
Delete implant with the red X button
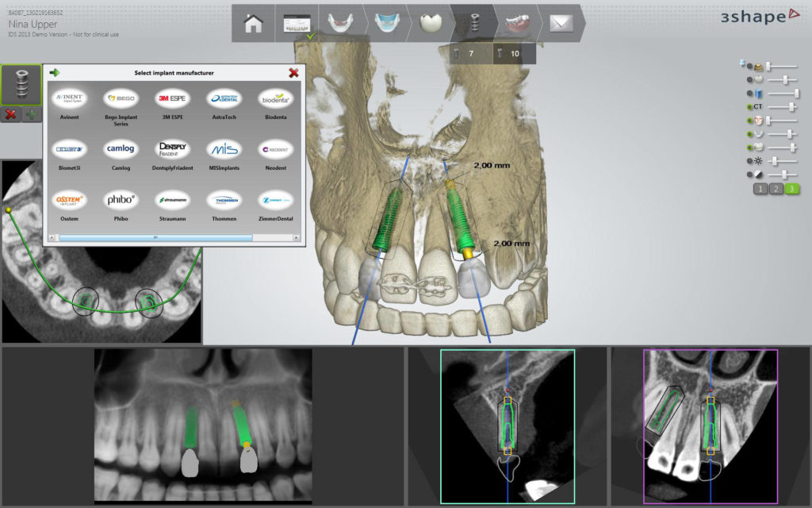coord(10,114)
